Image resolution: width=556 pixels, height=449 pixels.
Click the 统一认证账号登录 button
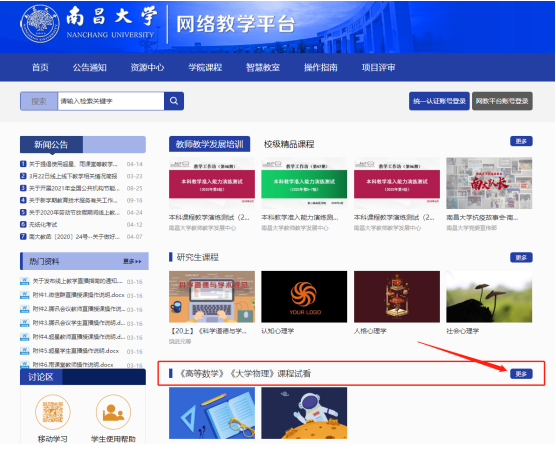[439, 101]
